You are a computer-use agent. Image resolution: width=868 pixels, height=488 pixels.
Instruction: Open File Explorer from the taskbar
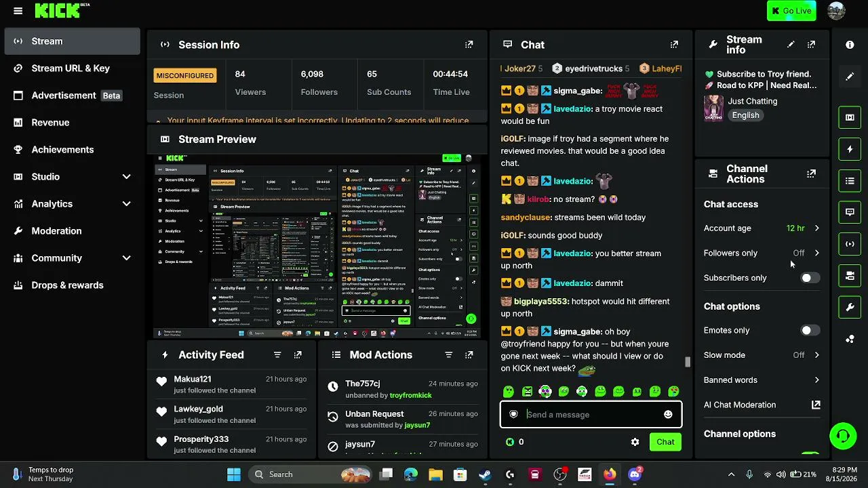[x=435, y=474]
